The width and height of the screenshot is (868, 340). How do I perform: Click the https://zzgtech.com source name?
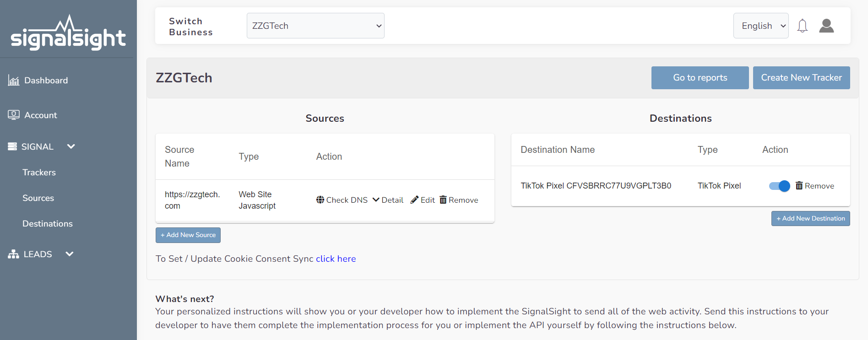[x=192, y=200]
